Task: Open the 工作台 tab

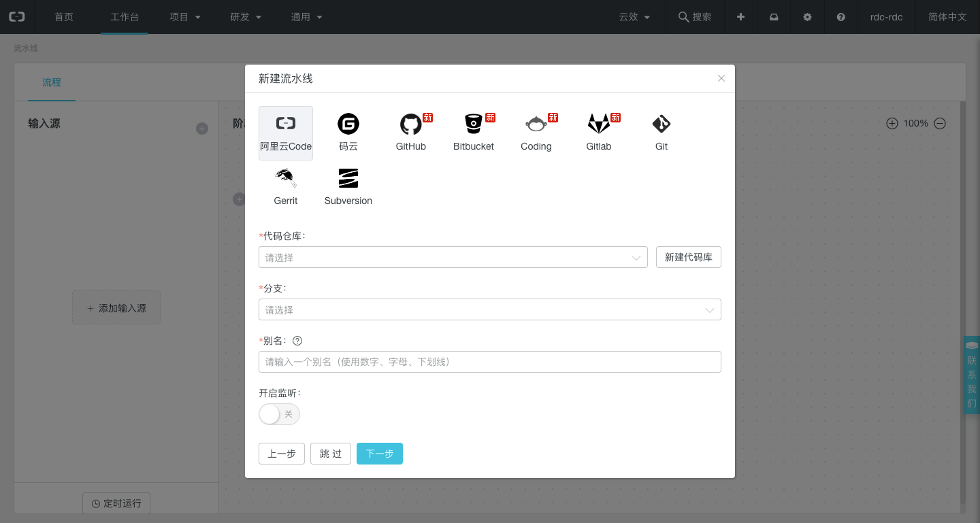Action: (x=125, y=17)
